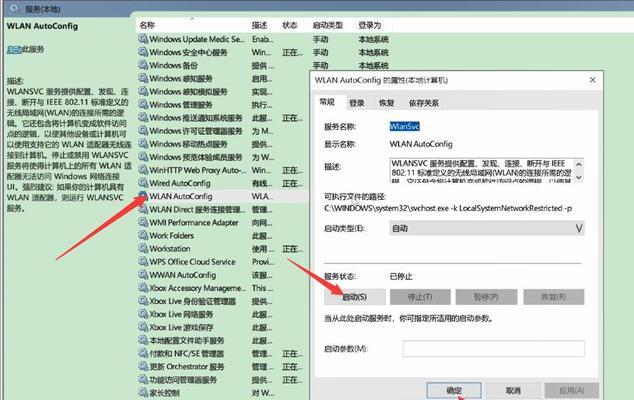Sort services by 状态 column header
This screenshot has width=634, height=400.
pos(290,25)
